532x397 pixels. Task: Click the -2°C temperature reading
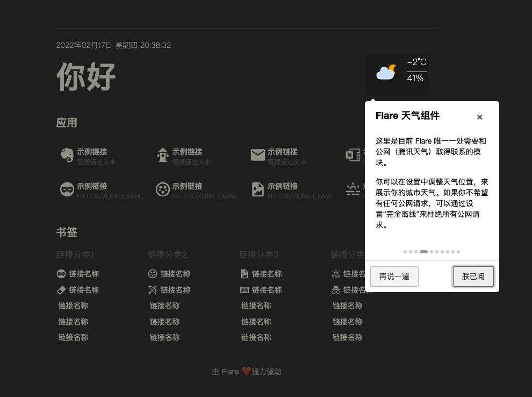pos(416,62)
